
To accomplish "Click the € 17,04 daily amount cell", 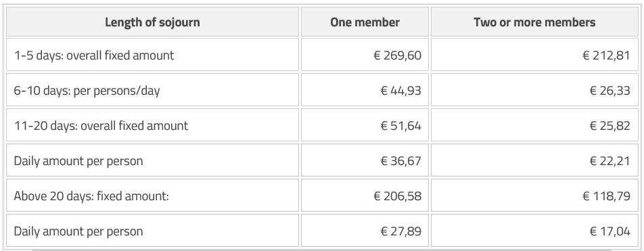I will pos(534,231).
